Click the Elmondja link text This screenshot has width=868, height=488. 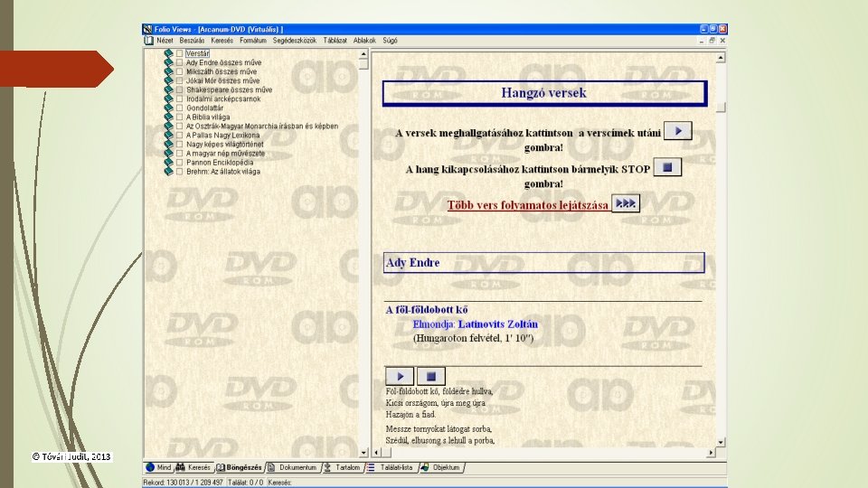tap(433, 324)
